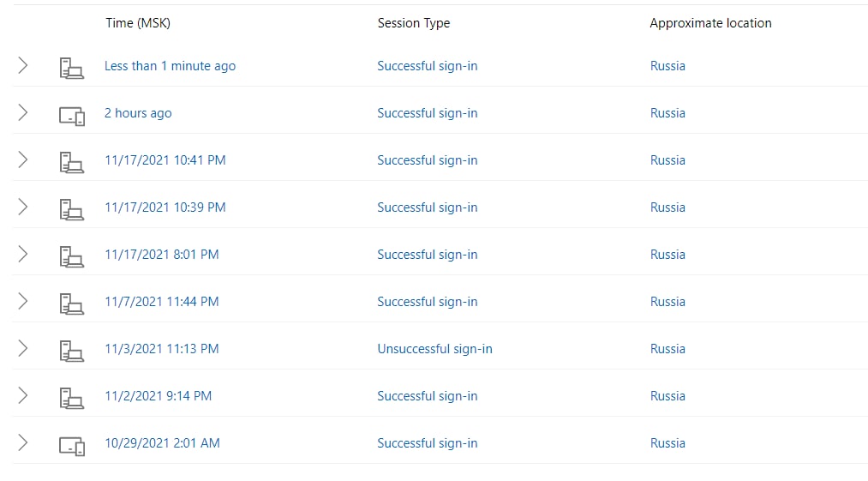Click device icon beside 11/7/2021 11:44 PM
The width and height of the screenshot is (868, 481).
click(x=72, y=304)
